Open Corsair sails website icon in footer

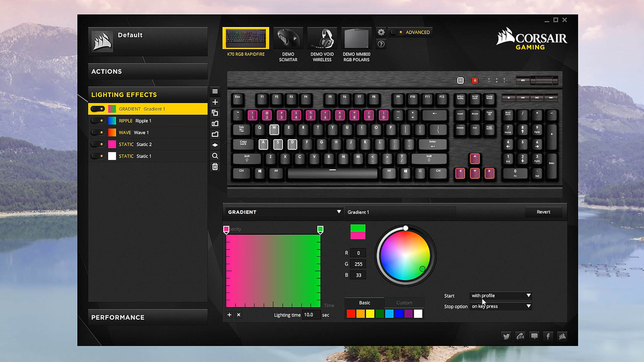coord(562,336)
